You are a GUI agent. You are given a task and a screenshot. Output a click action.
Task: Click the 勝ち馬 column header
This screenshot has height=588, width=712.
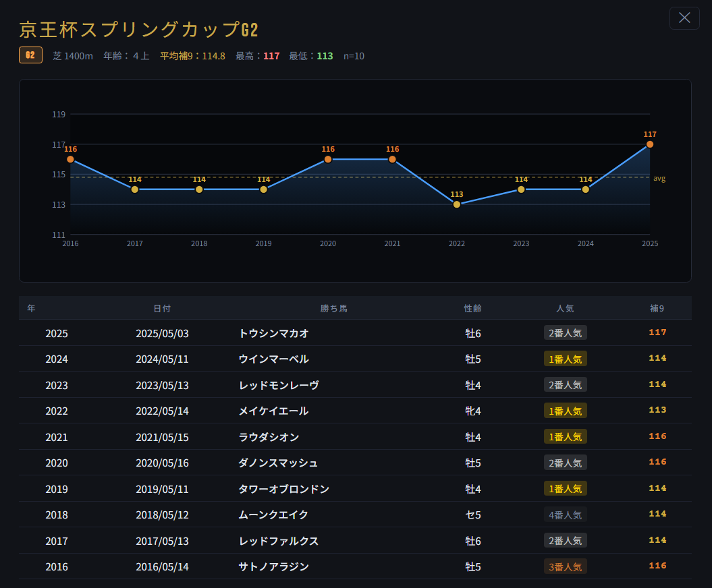click(x=333, y=308)
